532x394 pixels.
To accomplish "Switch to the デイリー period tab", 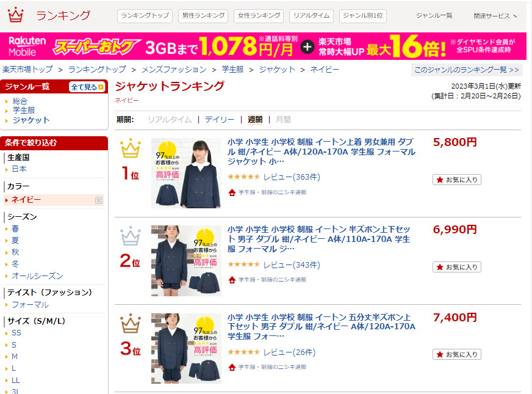I will tap(220, 120).
